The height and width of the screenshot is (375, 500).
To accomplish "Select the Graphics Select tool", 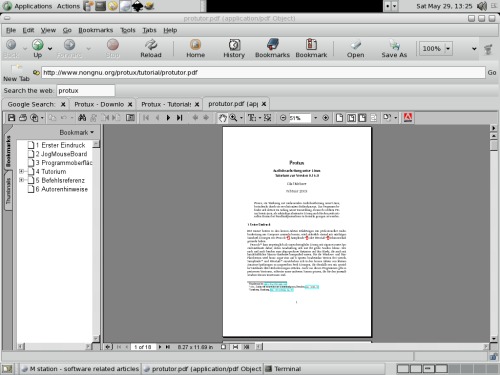I will point(268,118).
